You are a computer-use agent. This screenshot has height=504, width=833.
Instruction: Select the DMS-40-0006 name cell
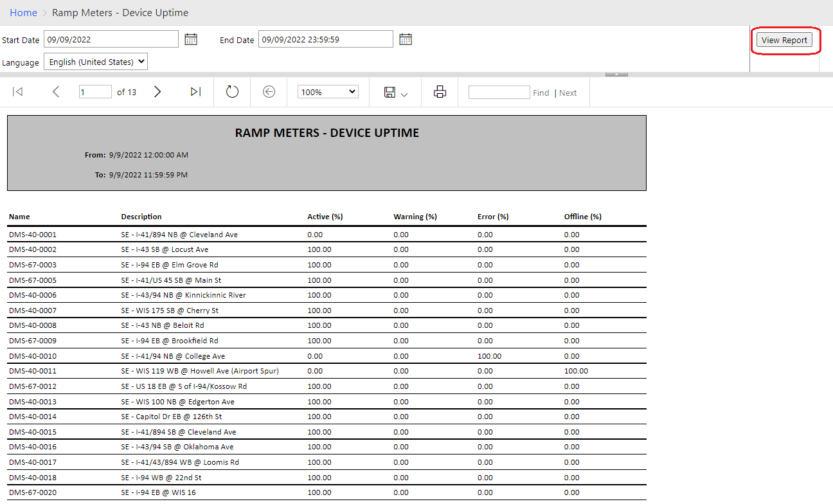pyautogui.click(x=33, y=295)
